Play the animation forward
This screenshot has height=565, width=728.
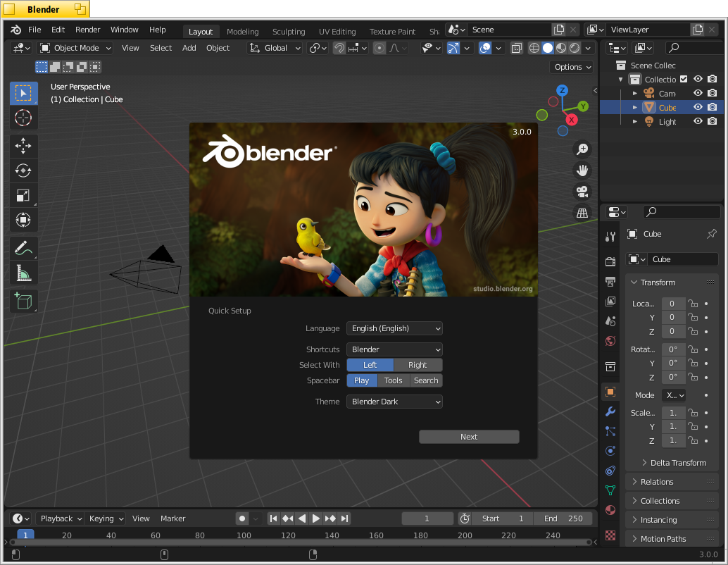315,519
